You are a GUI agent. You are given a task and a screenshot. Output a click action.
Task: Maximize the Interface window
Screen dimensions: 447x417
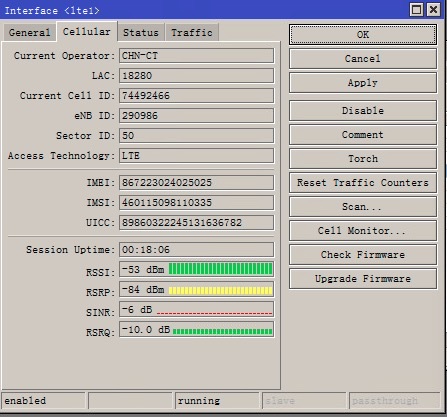[416, 9]
